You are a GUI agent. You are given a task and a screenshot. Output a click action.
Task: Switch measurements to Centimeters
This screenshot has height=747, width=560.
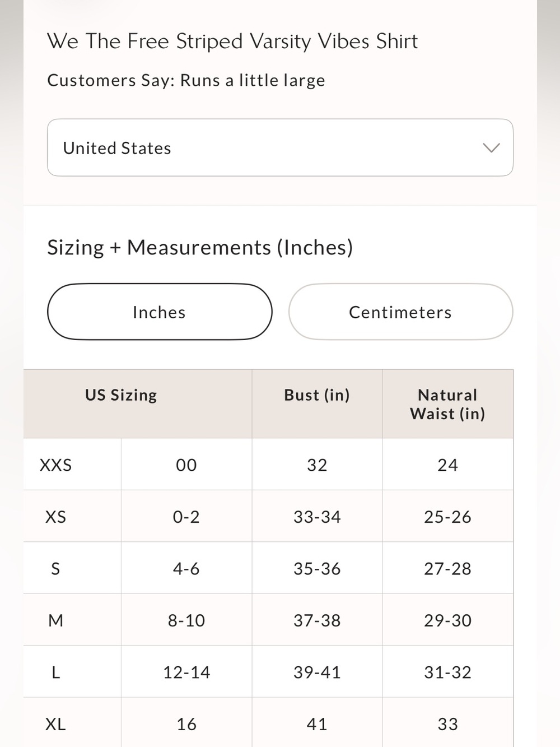tap(400, 312)
